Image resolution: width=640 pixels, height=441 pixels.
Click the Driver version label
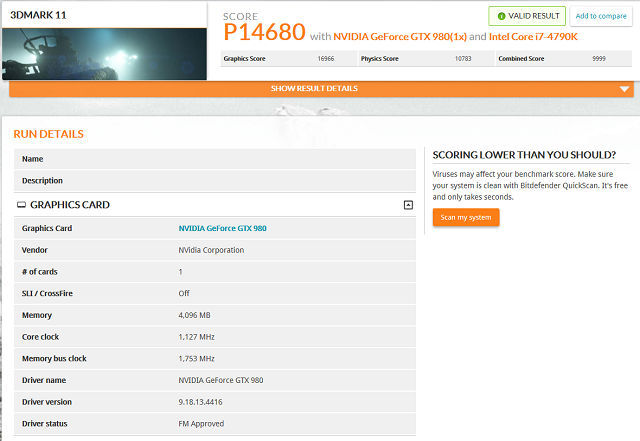47,402
